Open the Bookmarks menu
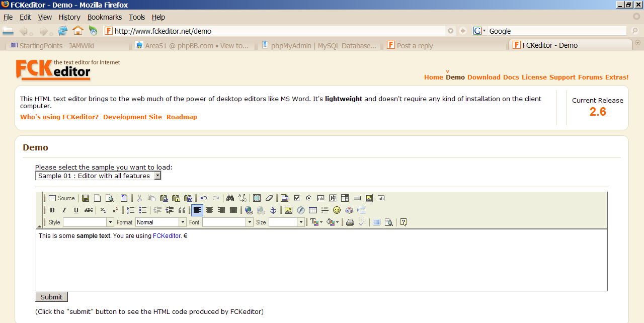Viewport: 644px width, 323px height. click(105, 17)
